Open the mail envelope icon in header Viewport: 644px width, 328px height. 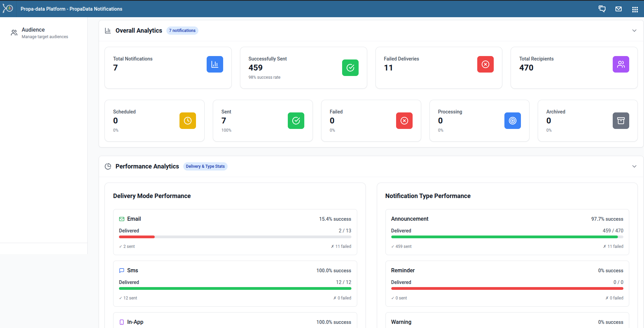[619, 9]
